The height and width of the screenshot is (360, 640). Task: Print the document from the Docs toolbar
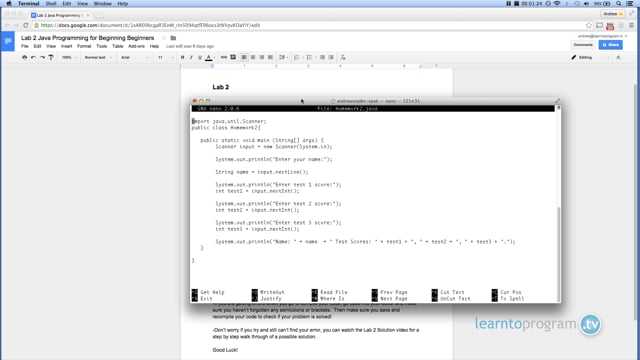coord(24,58)
